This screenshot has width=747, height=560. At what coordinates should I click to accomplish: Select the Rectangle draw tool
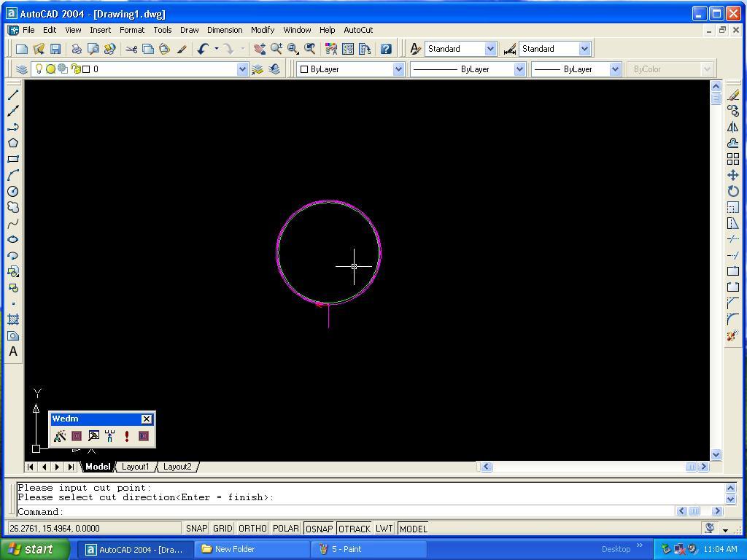(13, 159)
